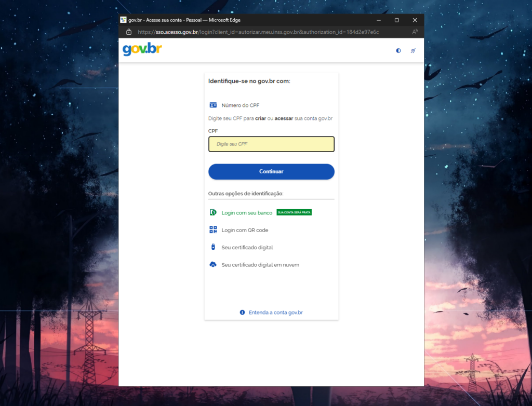View site information via the padlock icon
532x406 pixels.
(x=129, y=32)
